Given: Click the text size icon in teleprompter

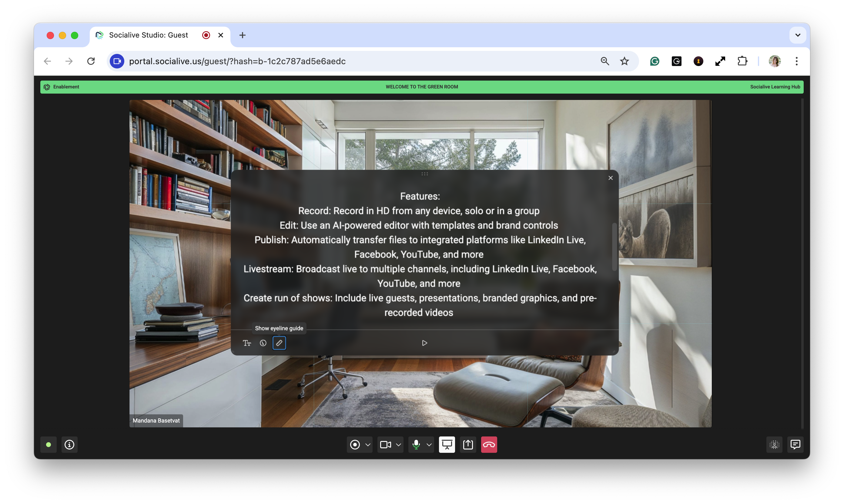Looking at the screenshot, I should click(247, 343).
